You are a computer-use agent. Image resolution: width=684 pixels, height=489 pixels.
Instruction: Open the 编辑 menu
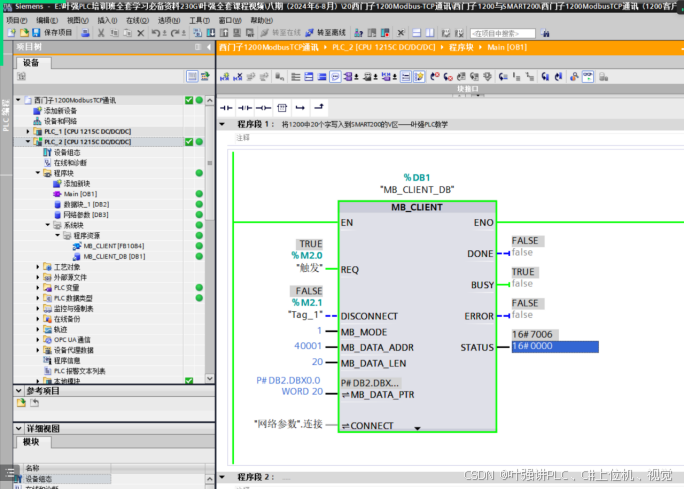47,21
